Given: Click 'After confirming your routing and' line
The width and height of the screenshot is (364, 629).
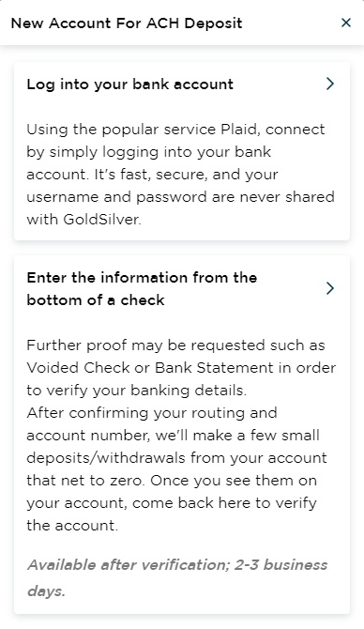Looking at the screenshot, I should pos(152,413).
